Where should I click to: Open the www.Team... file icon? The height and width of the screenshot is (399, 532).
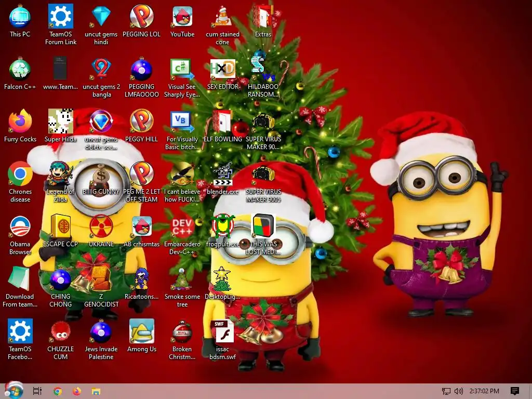60,74
